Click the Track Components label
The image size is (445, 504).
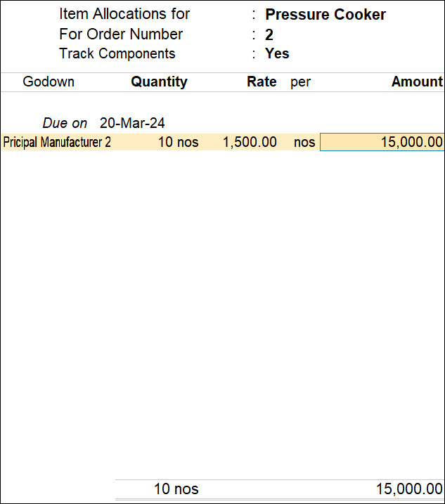117,53
